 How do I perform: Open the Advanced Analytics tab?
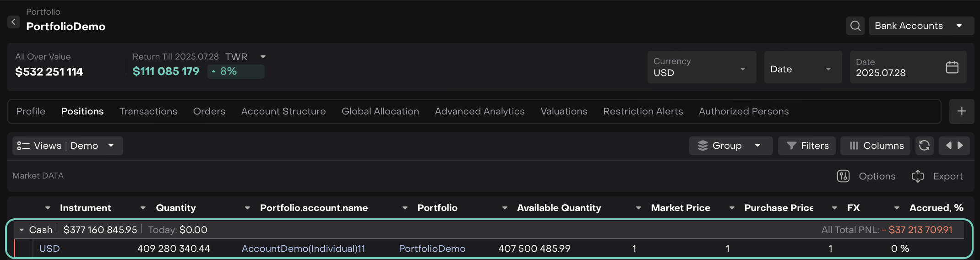tap(479, 111)
